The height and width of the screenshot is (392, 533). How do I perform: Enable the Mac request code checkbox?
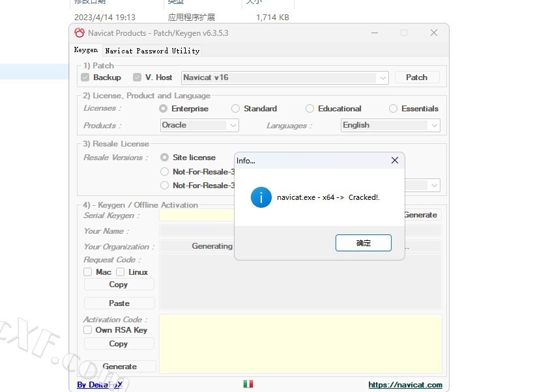point(88,272)
